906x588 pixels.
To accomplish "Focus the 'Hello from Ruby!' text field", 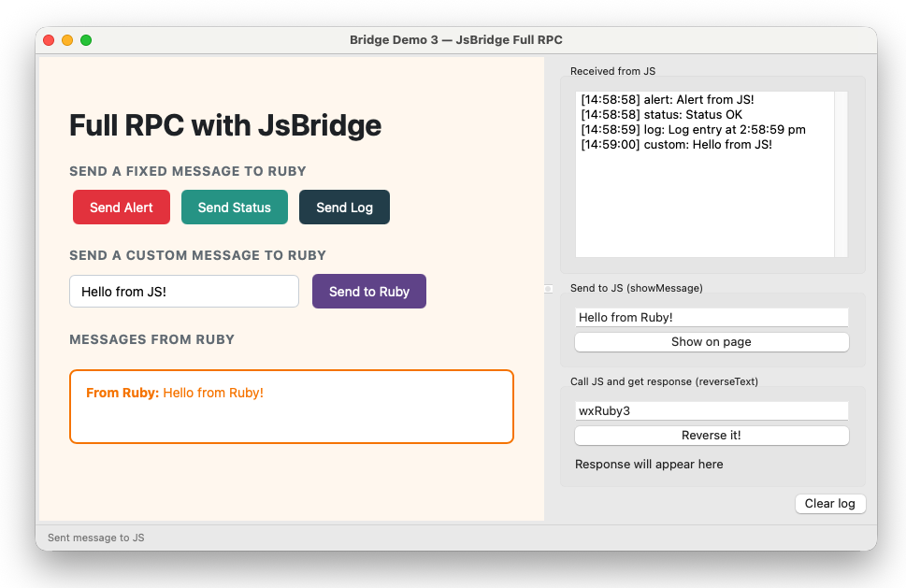I will tap(711, 318).
